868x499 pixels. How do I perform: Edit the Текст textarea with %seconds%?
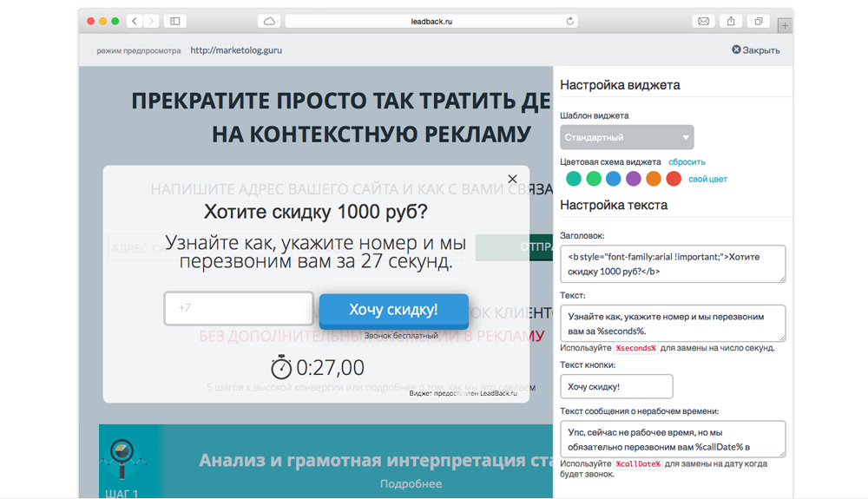(x=673, y=324)
